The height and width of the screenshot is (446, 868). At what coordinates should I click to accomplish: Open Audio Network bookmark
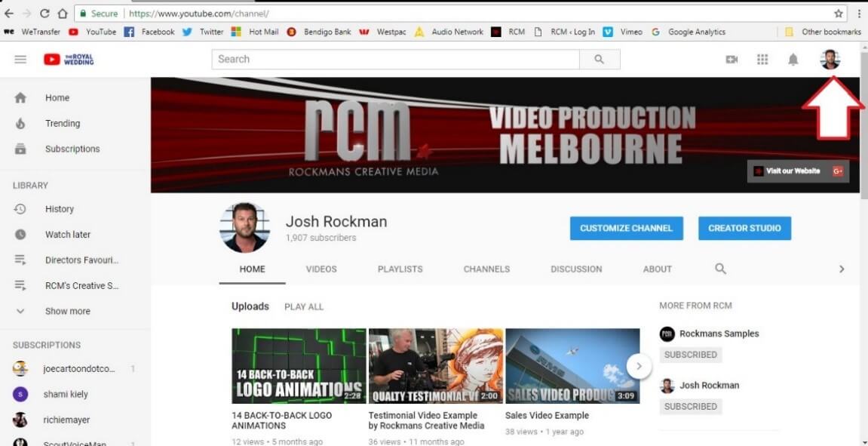click(x=449, y=32)
